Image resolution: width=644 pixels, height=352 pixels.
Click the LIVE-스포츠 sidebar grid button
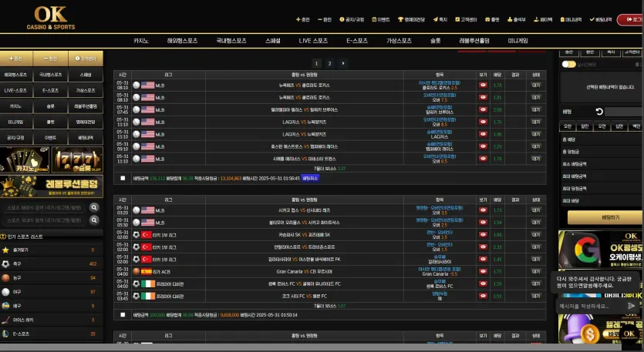[x=15, y=90]
